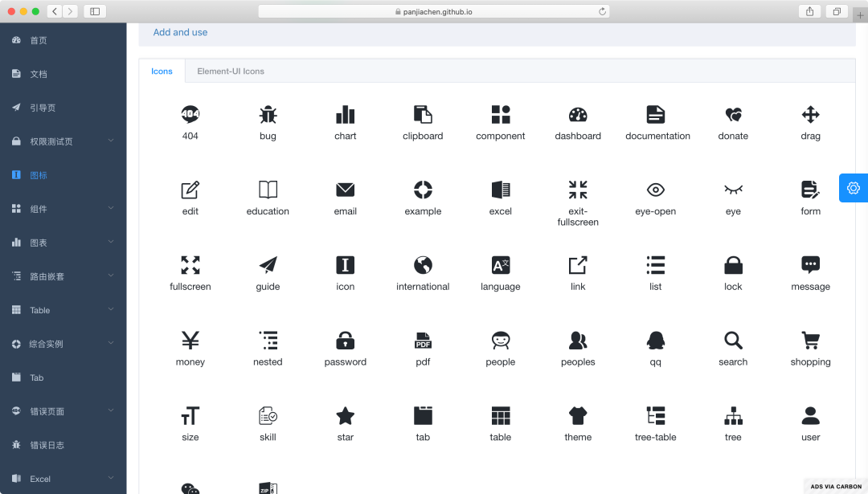Focus the address bar panjiachen.github.io
Screen dimensions: 868x494
pyautogui.click(x=434, y=11)
